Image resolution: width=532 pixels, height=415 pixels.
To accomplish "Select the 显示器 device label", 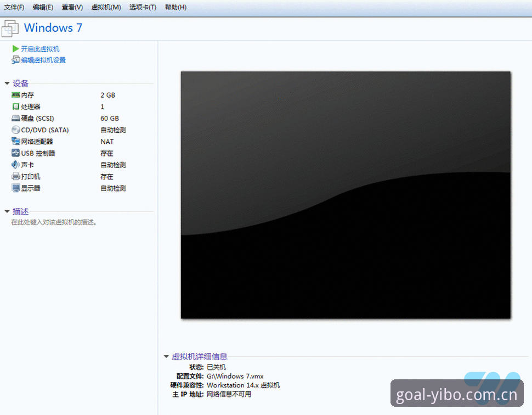I will coord(31,188).
